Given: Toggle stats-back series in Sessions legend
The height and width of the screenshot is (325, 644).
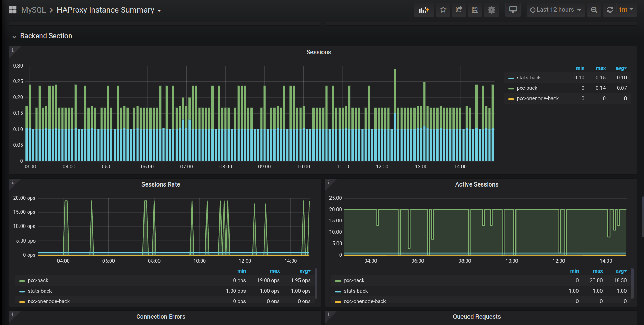Looking at the screenshot, I should (x=528, y=78).
